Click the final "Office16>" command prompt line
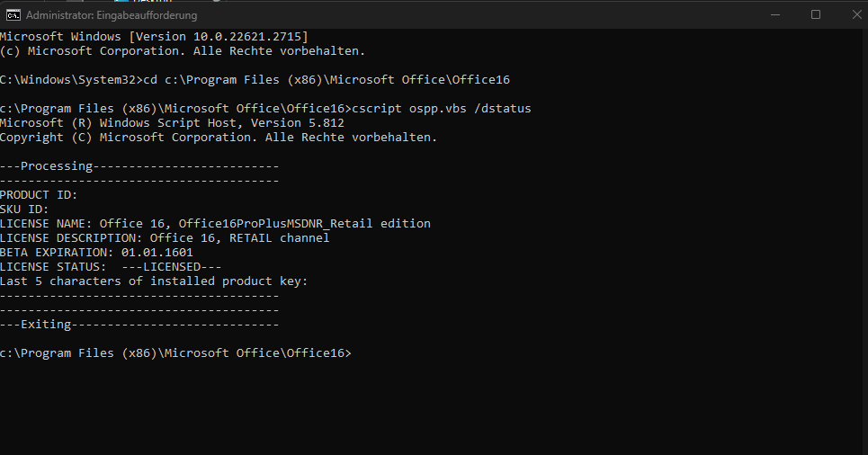This screenshot has height=455, width=868. [175, 352]
